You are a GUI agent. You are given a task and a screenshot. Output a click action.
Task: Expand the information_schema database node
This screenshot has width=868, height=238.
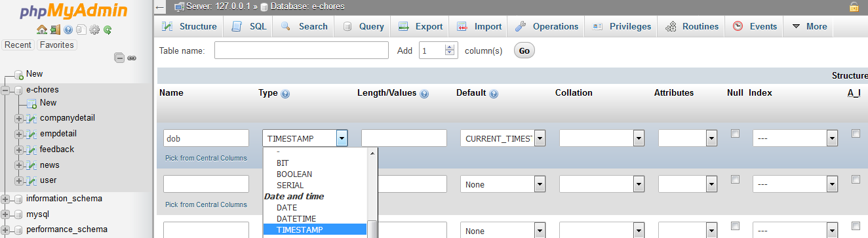pyautogui.click(x=6, y=199)
